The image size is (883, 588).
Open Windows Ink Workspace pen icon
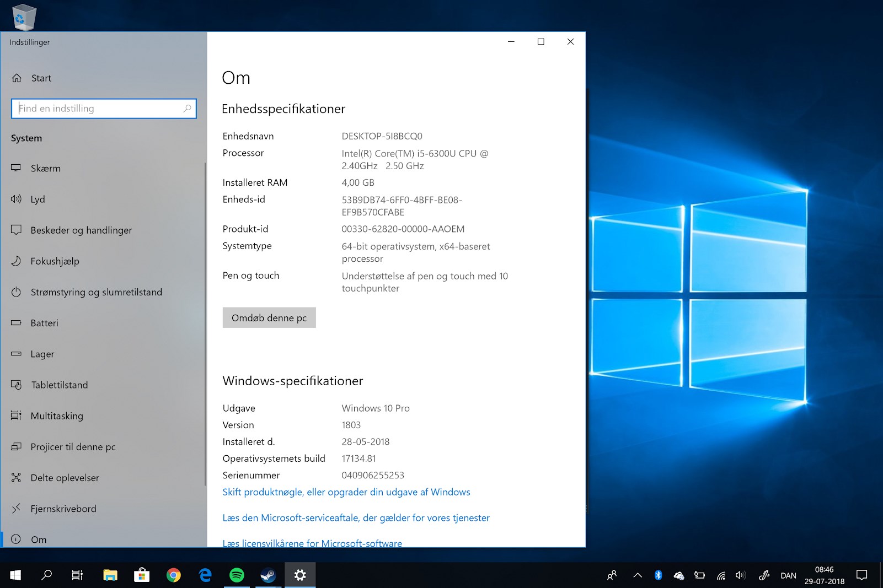point(764,575)
